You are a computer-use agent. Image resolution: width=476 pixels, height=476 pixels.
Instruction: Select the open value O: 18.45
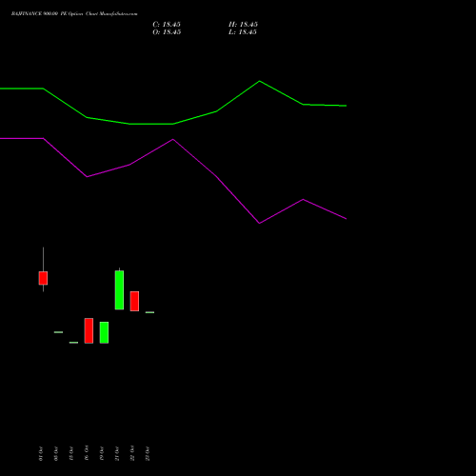coord(167,32)
